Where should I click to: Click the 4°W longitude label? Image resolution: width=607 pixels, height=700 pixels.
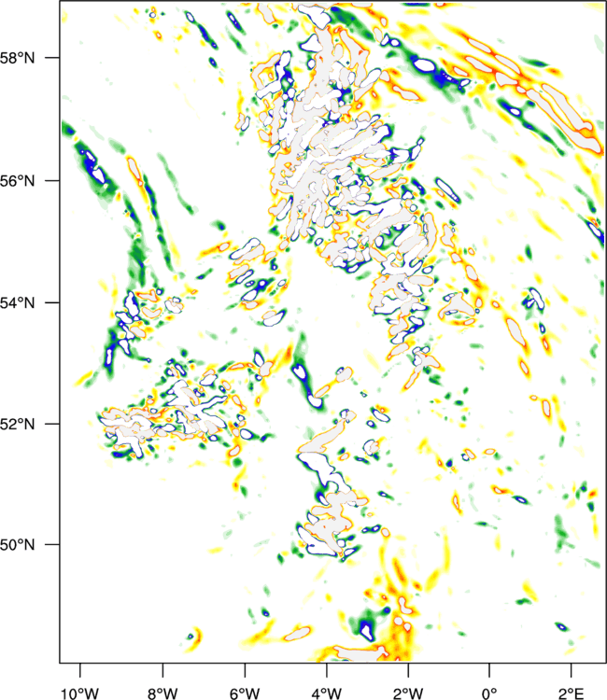pos(326,693)
